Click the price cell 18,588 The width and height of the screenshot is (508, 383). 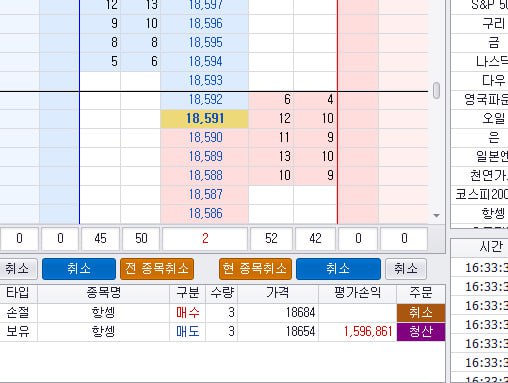point(205,176)
